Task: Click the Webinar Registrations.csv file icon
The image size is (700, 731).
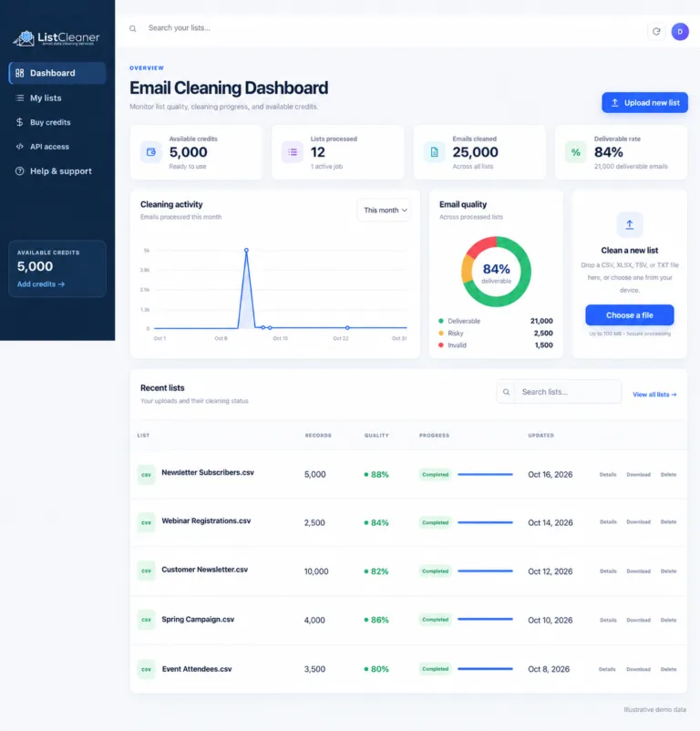Action: click(x=146, y=522)
